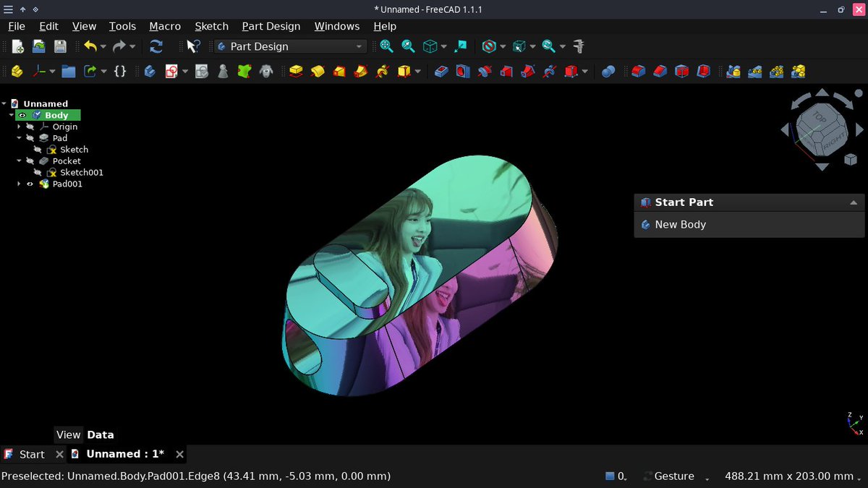
Task: Open the Boolean operation tool
Action: click(608, 72)
